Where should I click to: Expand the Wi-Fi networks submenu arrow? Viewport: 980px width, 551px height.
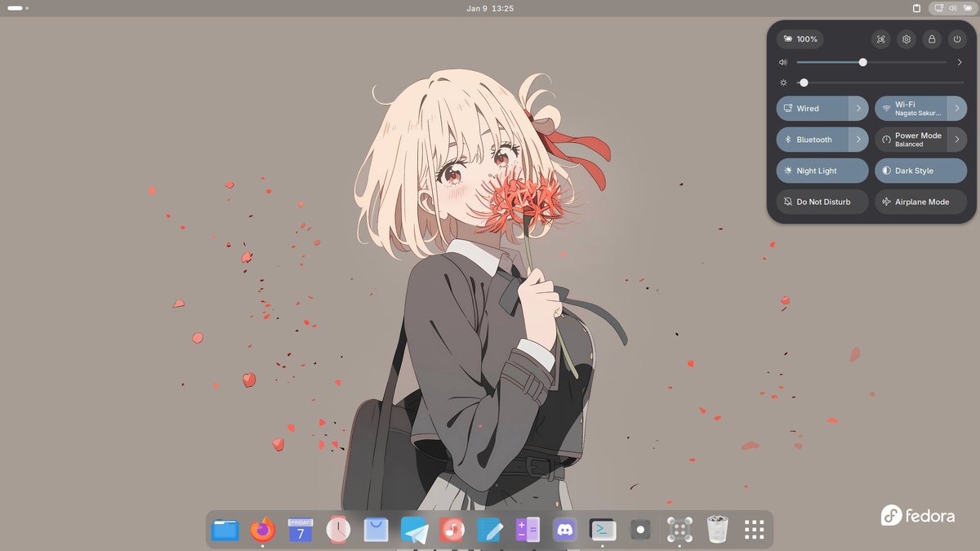tap(958, 109)
